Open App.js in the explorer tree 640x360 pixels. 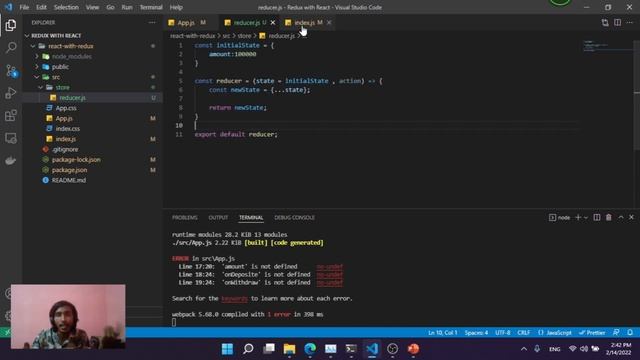coord(93,118)
